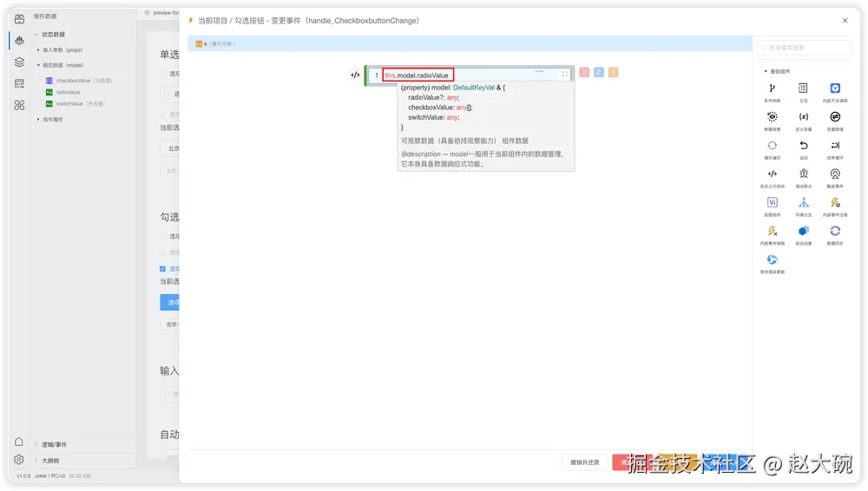
Task: Open the layers sidebar icon
Action: pos(19,62)
